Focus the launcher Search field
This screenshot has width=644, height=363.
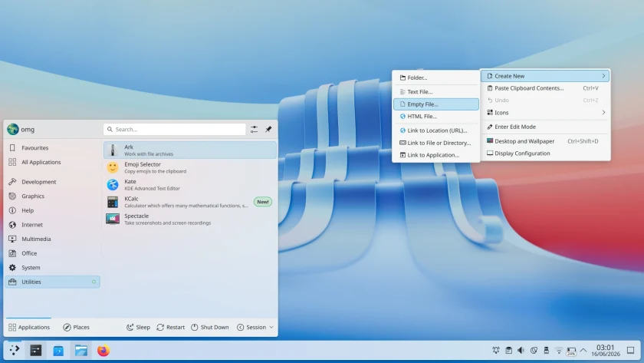(175, 129)
